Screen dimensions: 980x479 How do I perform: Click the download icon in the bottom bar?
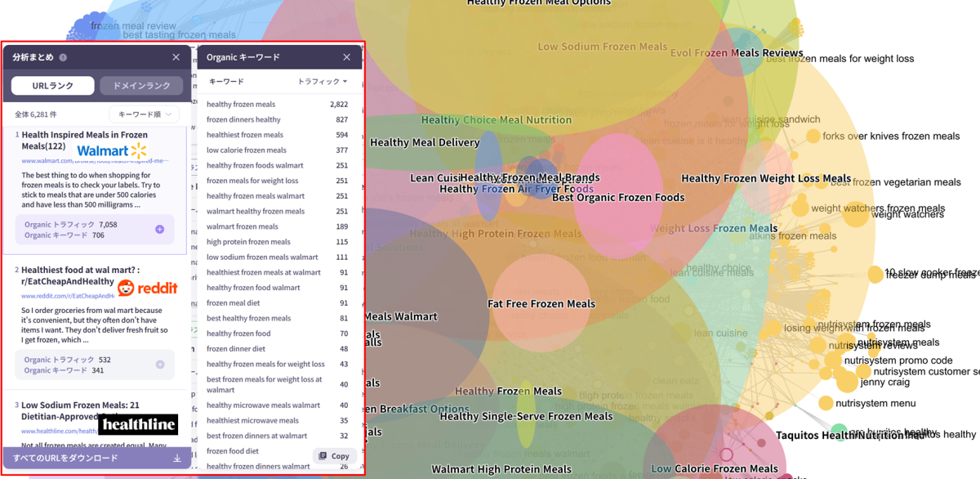[x=177, y=459]
